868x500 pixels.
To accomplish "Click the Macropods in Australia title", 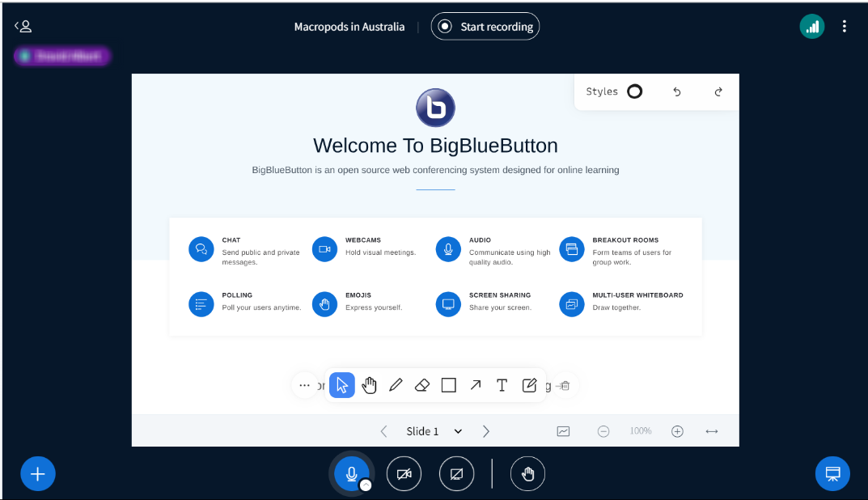I will [x=349, y=27].
